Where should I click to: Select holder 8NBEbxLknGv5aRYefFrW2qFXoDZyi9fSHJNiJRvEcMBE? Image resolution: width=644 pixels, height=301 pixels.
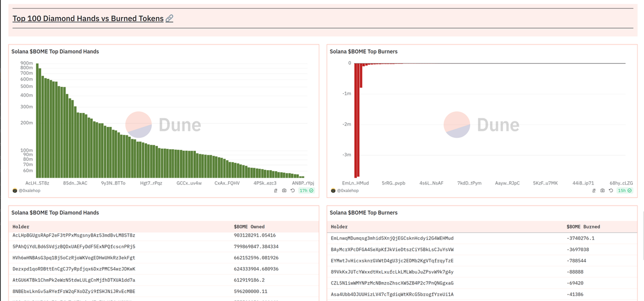tap(74, 291)
